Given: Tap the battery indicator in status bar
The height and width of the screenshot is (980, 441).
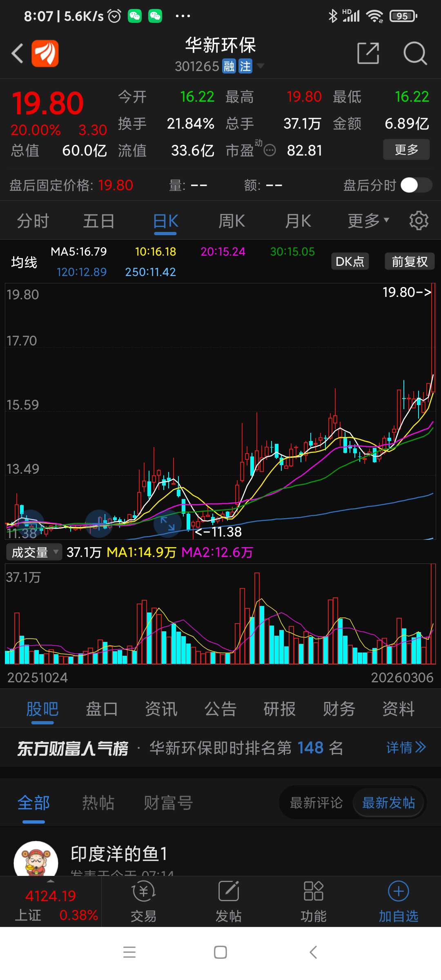Looking at the screenshot, I should (403, 16).
